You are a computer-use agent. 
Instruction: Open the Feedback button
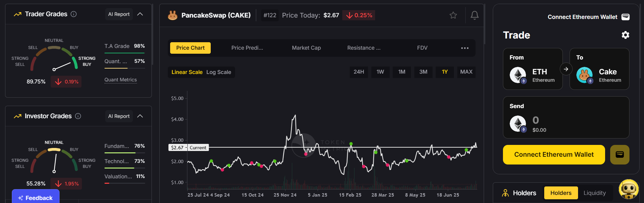click(x=36, y=198)
